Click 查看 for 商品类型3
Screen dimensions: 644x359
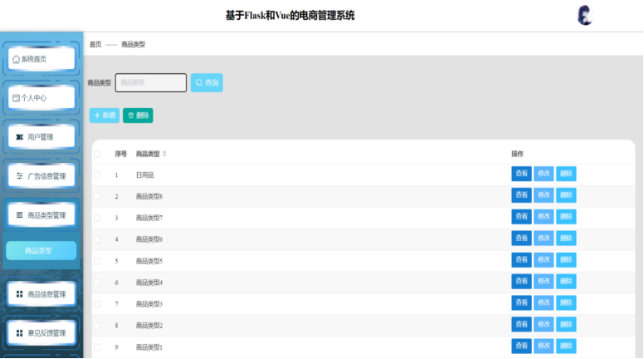tap(521, 302)
